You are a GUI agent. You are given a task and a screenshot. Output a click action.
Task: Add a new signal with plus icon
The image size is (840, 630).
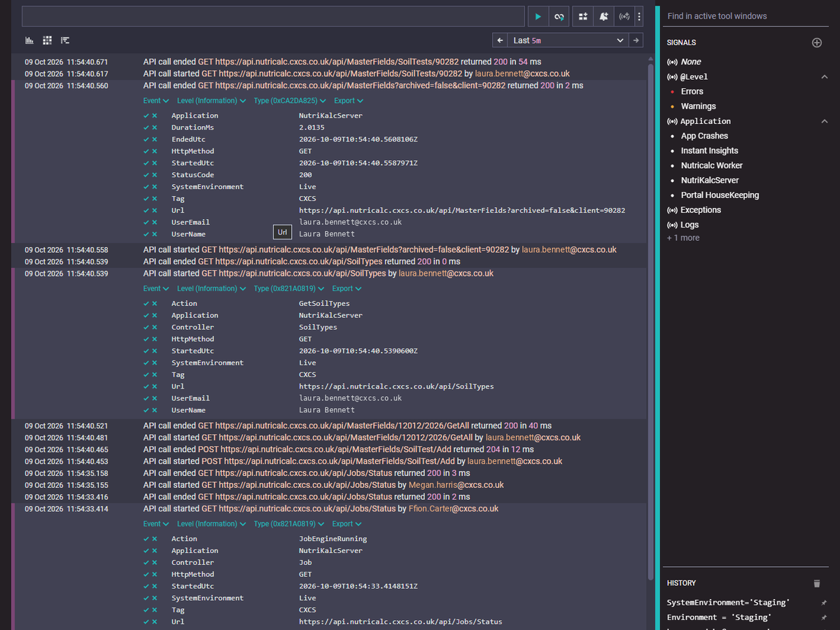(x=816, y=43)
